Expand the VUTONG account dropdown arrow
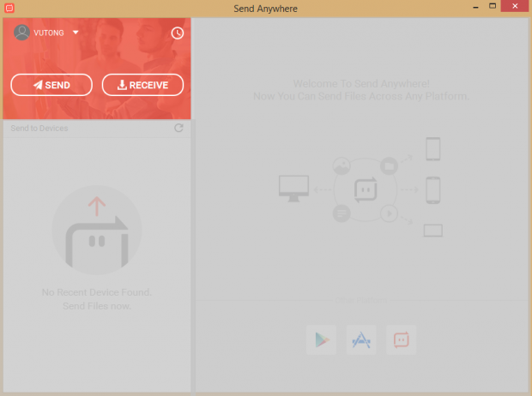This screenshot has height=396, width=532. coord(76,33)
